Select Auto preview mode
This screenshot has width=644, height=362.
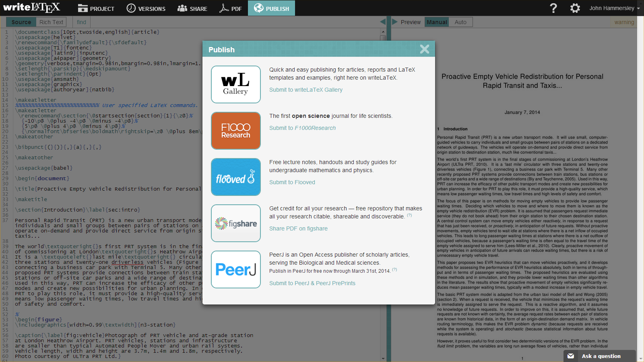[x=460, y=22]
